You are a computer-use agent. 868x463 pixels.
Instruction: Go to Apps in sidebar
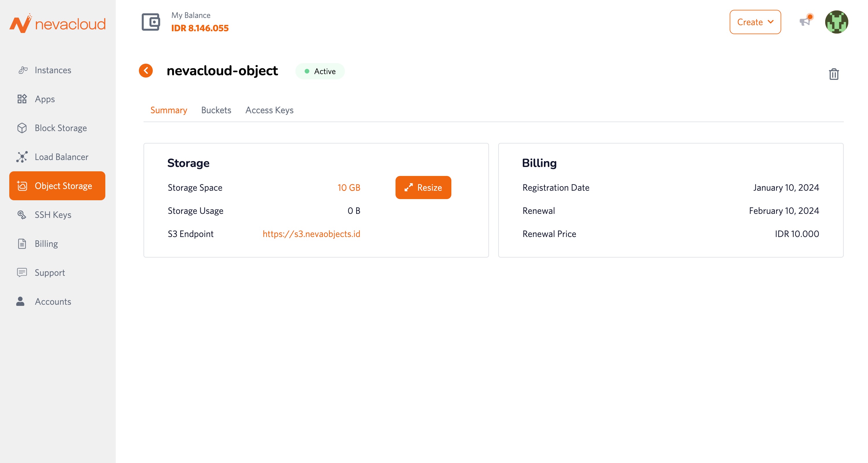click(x=45, y=99)
